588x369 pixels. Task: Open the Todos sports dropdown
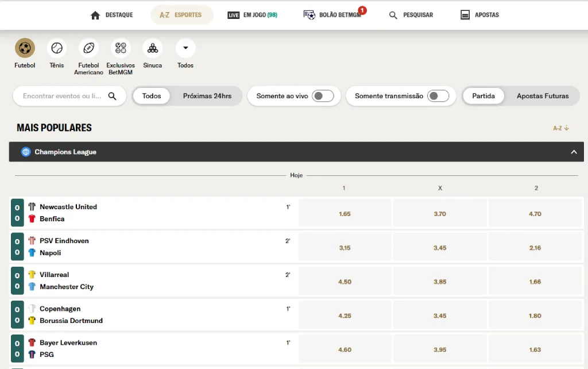(185, 48)
